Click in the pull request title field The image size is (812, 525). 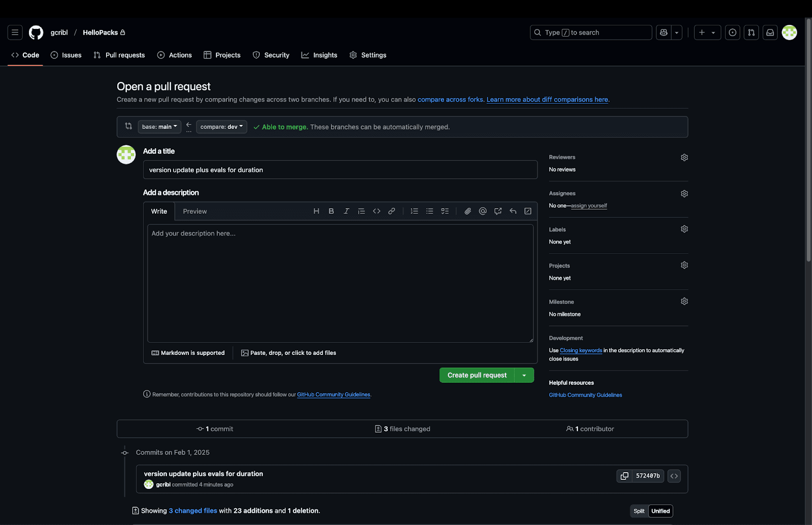tap(340, 170)
